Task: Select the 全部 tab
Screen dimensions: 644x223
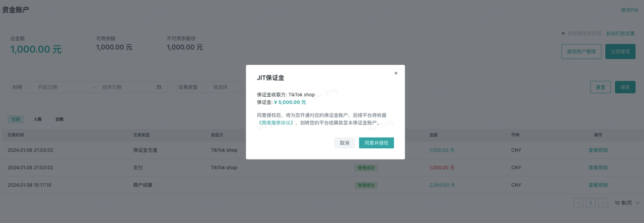Action: point(16,119)
